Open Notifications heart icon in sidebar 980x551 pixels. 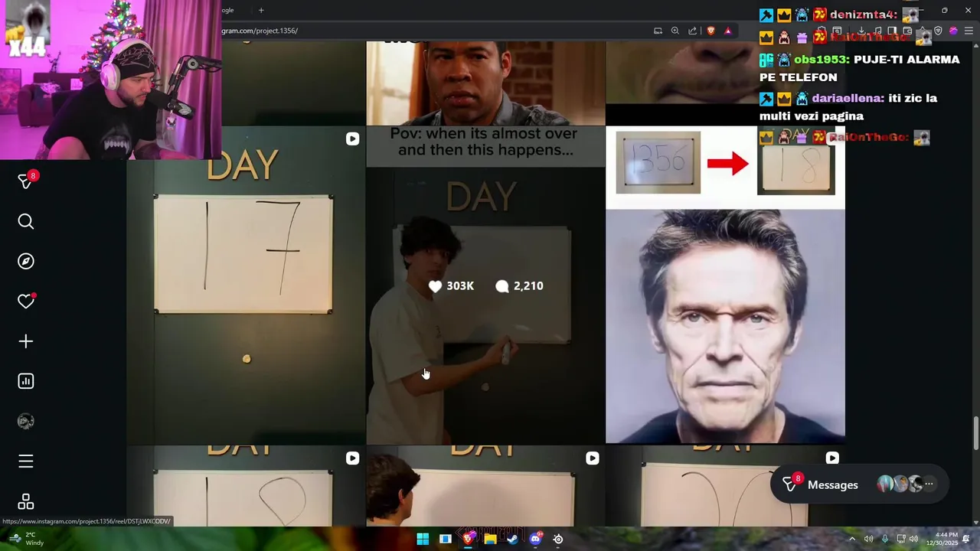pyautogui.click(x=26, y=301)
